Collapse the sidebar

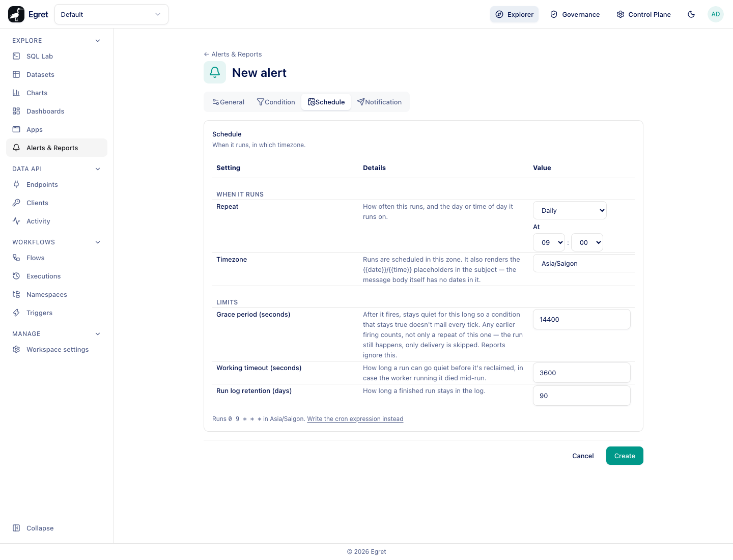tap(33, 528)
